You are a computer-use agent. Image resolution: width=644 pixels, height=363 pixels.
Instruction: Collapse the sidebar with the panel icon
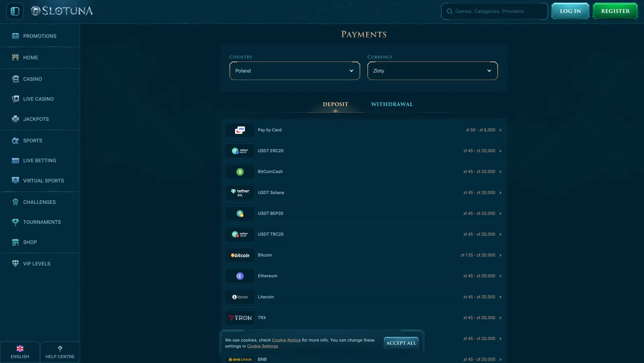[x=15, y=11]
